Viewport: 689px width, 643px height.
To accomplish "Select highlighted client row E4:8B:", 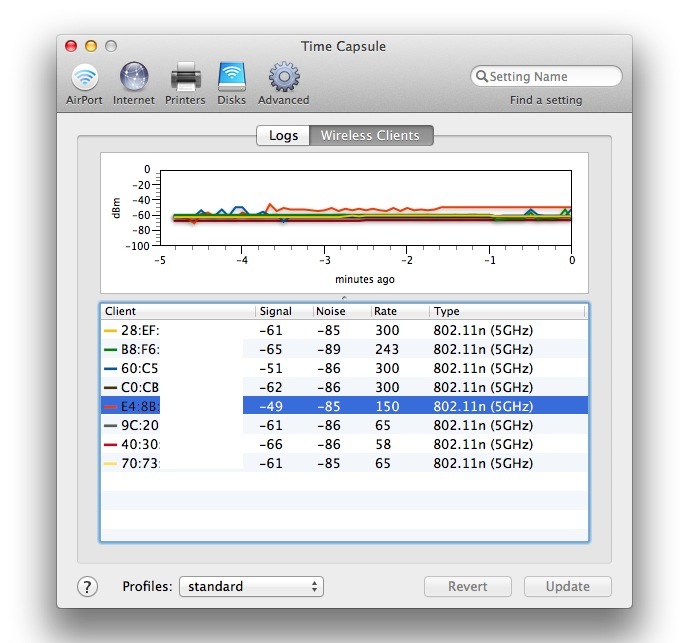I will 344,406.
